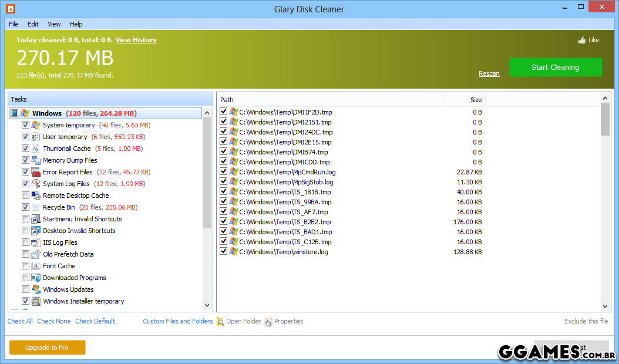
Task: Toggle the Windows category parent checkbox
Action: [15, 113]
